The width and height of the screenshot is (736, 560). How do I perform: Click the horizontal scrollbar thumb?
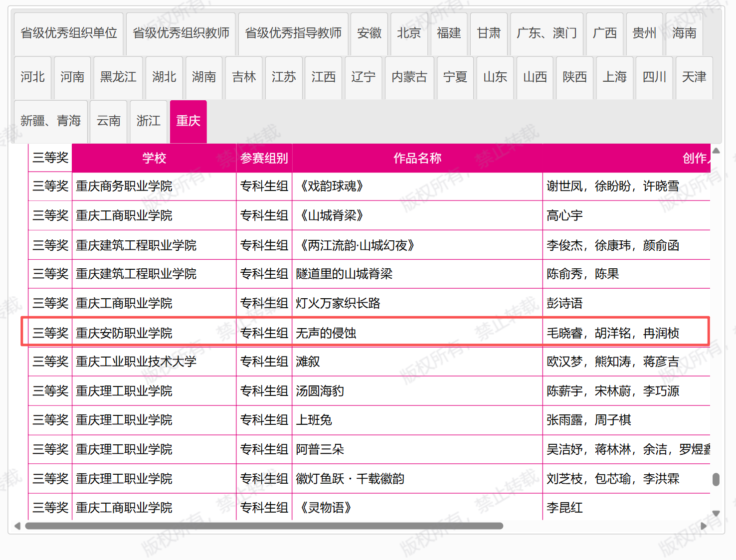tap(264, 526)
